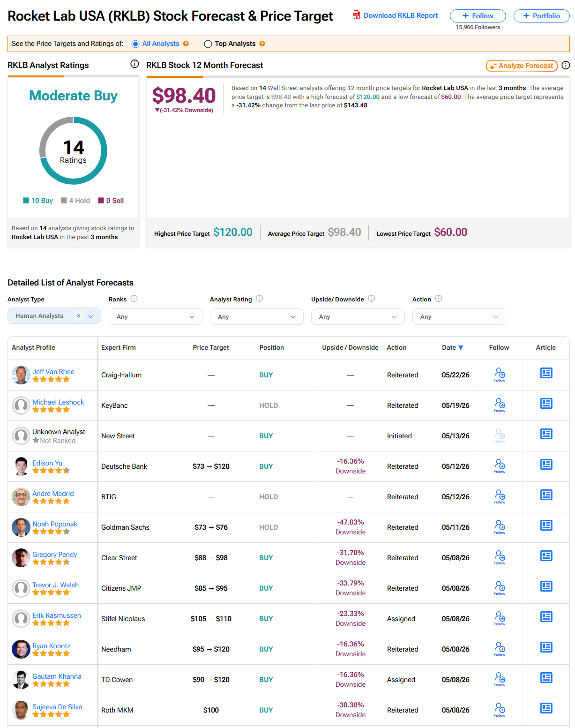Click Upside / Downside column header

click(350, 347)
